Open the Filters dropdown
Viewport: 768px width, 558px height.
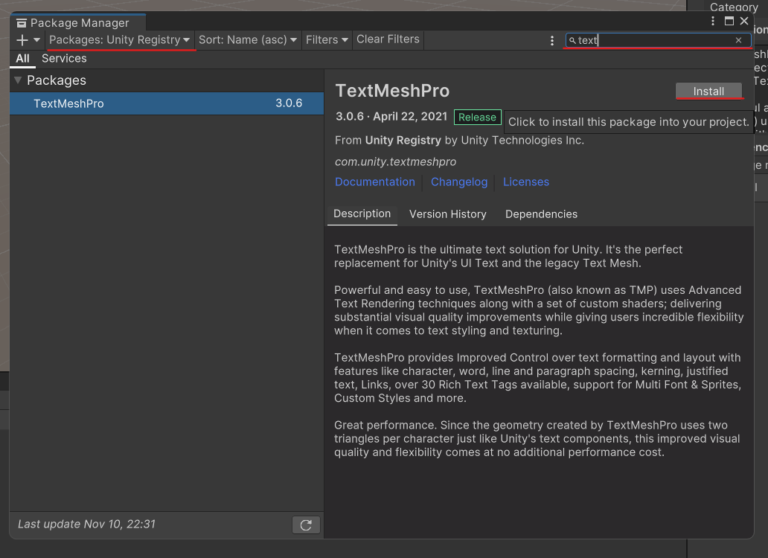(327, 40)
